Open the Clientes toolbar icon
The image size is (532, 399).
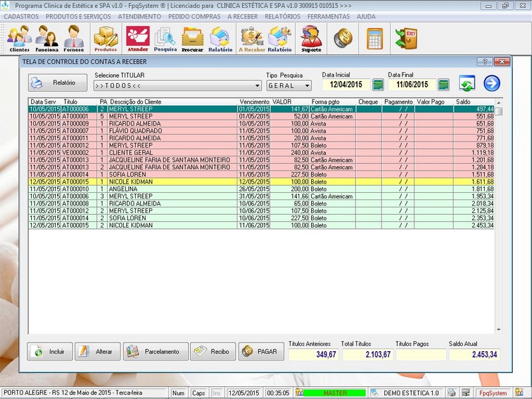point(19,39)
